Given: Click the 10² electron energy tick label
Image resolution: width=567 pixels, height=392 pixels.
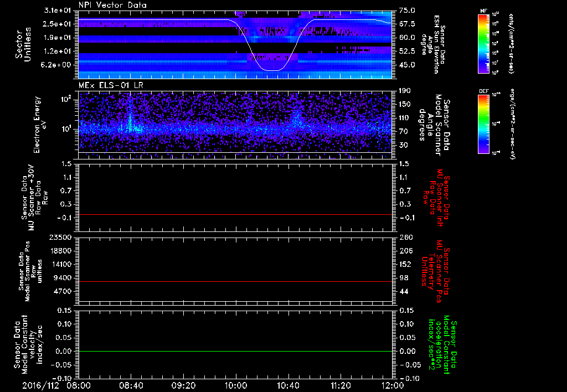Looking at the screenshot, I should click(x=66, y=99).
